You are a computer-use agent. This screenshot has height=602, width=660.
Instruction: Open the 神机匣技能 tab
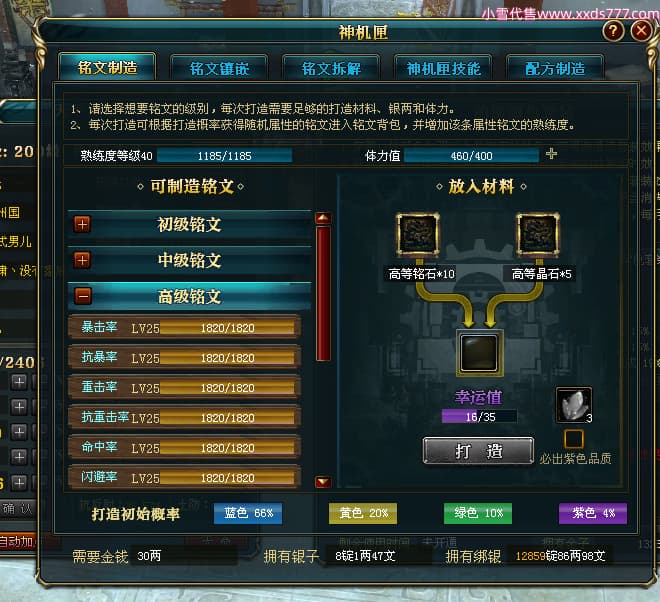point(443,68)
